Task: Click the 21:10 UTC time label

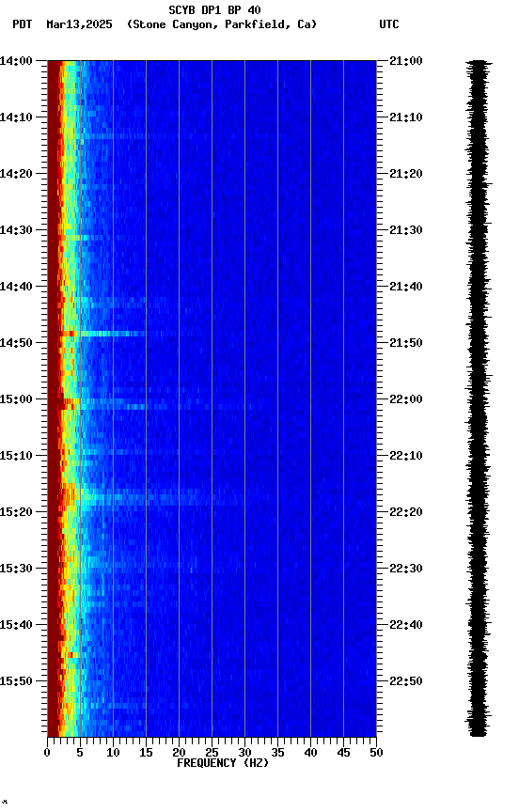Action: pyautogui.click(x=406, y=117)
